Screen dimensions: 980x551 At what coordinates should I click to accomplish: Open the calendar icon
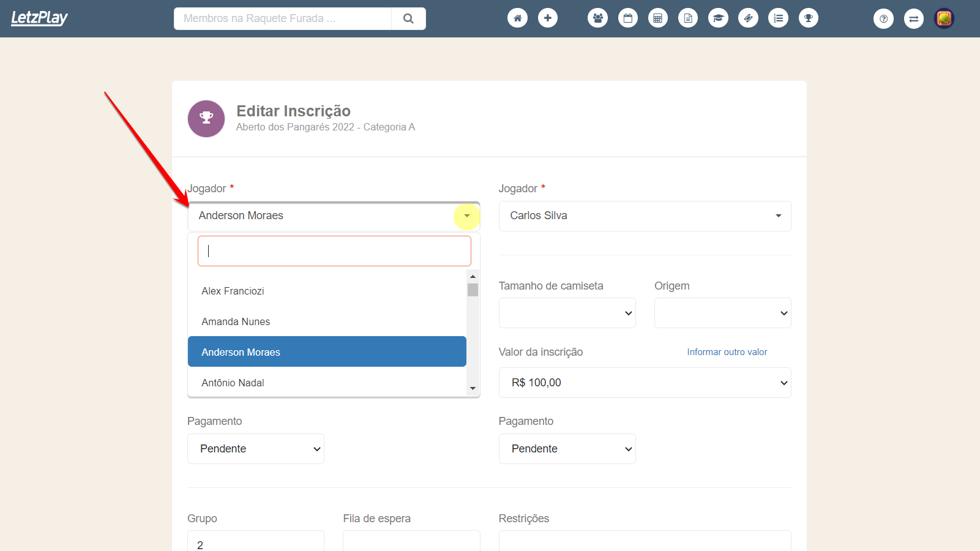pos(627,18)
